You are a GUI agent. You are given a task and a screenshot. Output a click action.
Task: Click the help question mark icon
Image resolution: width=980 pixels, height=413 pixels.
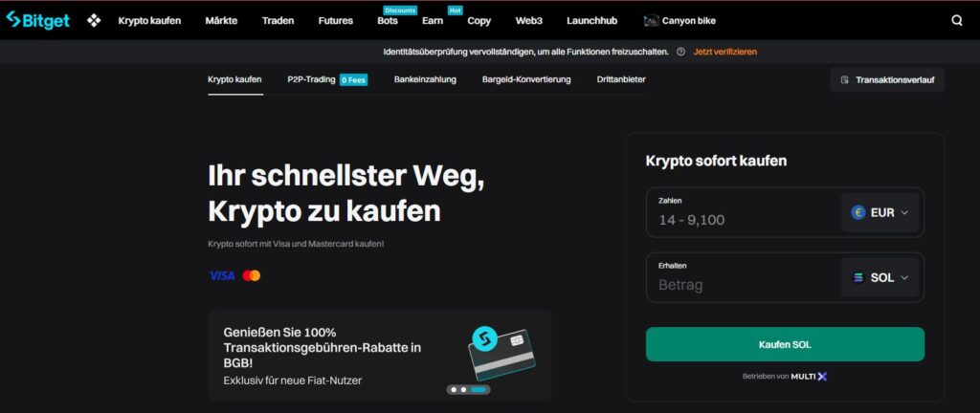[x=680, y=52]
